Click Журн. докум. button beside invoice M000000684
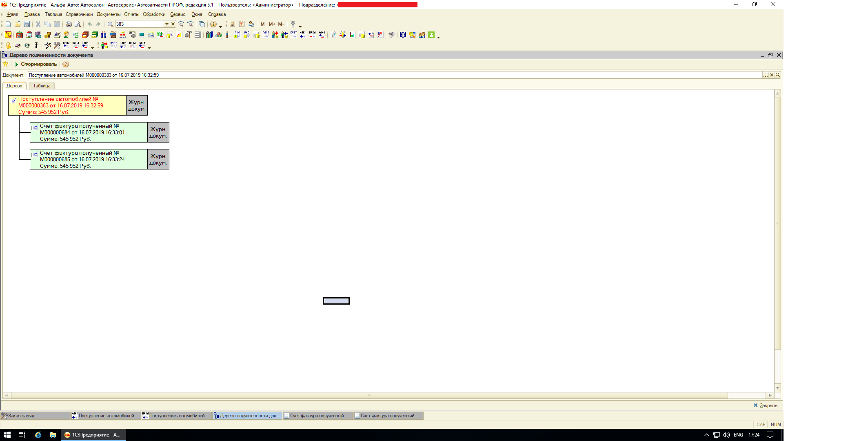868x441 pixels. tap(158, 132)
